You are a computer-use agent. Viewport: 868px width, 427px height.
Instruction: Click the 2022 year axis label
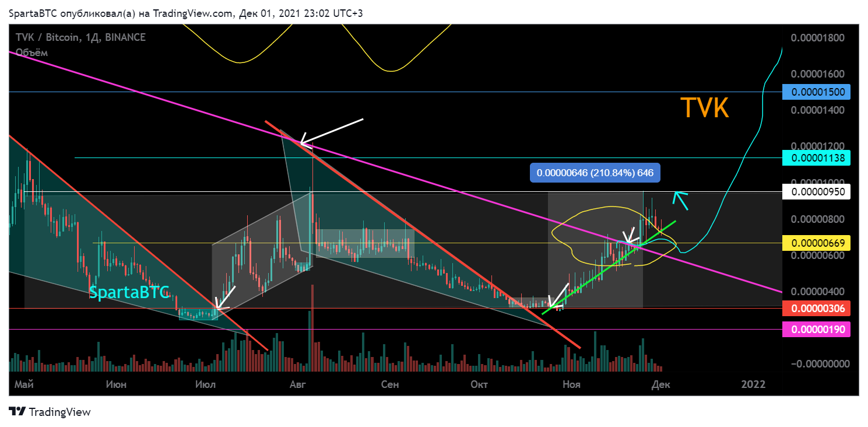[753, 384]
